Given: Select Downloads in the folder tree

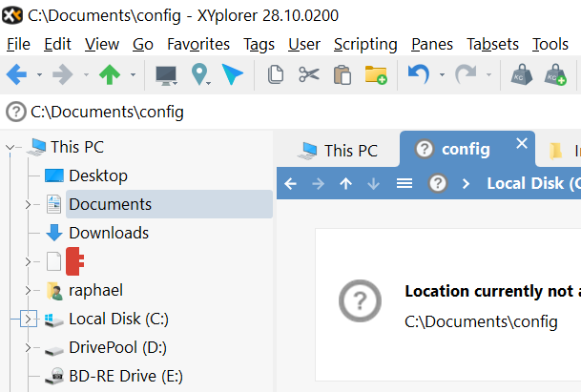Looking at the screenshot, I should point(108,233).
